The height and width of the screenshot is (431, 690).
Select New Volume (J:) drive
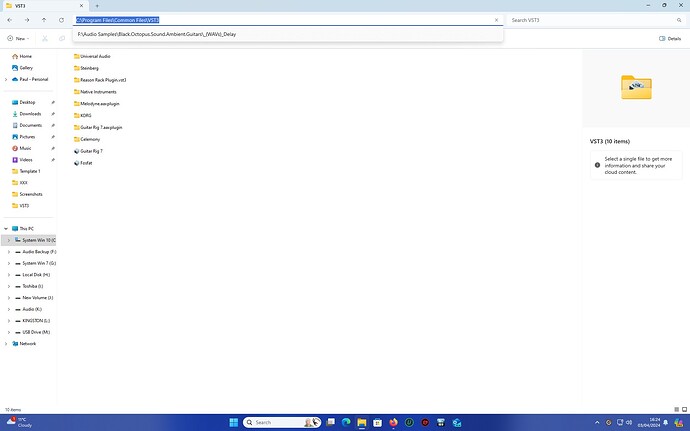point(34,298)
